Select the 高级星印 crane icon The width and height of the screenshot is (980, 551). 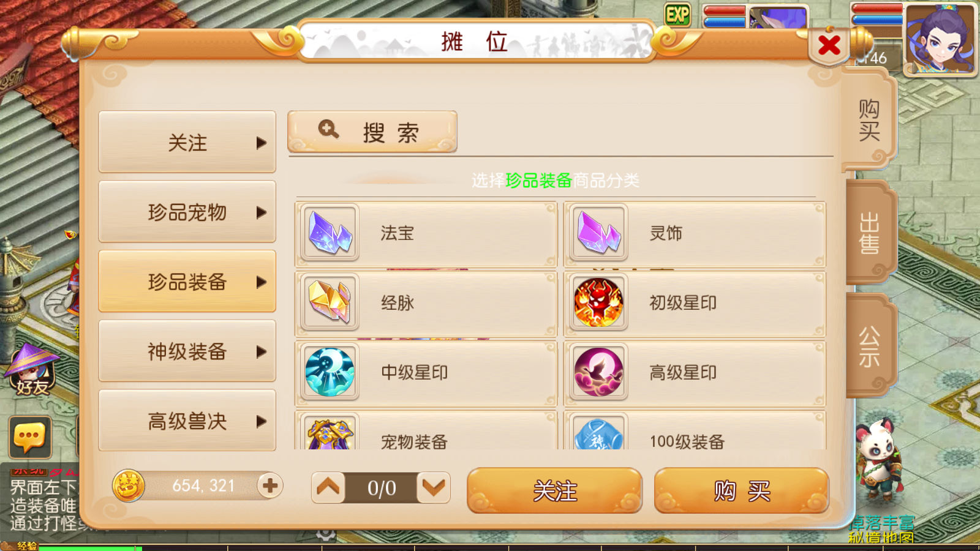[598, 372]
